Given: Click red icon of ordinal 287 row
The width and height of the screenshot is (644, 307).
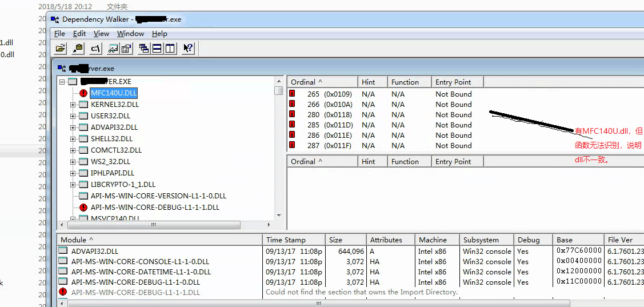Looking at the screenshot, I should pyautogui.click(x=293, y=145).
